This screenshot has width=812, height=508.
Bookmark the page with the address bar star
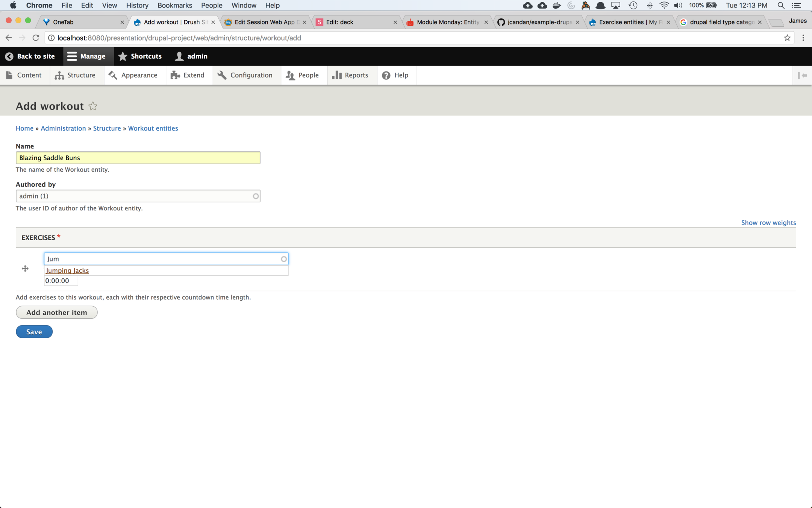click(787, 38)
